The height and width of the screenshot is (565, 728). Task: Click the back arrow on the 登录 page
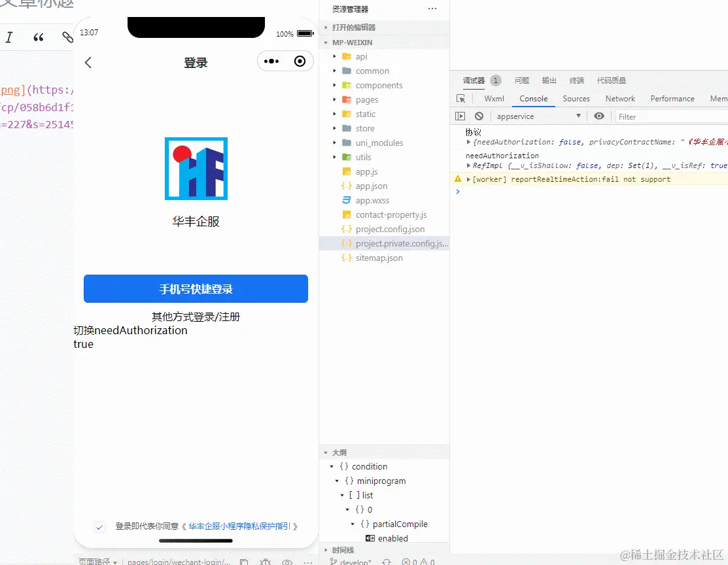pyautogui.click(x=88, y=62)
